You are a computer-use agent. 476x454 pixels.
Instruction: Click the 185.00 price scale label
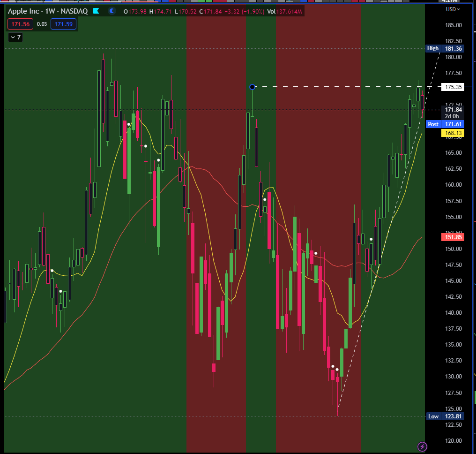[x=453, y=25]
